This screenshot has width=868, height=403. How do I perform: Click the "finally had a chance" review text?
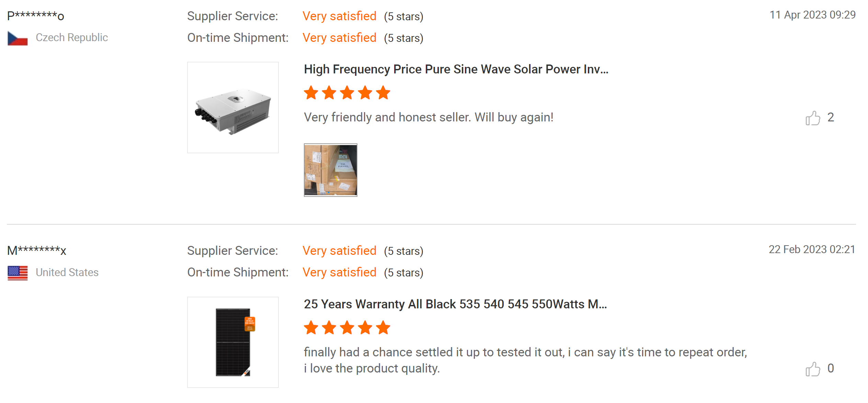click(x=525, y=360)
